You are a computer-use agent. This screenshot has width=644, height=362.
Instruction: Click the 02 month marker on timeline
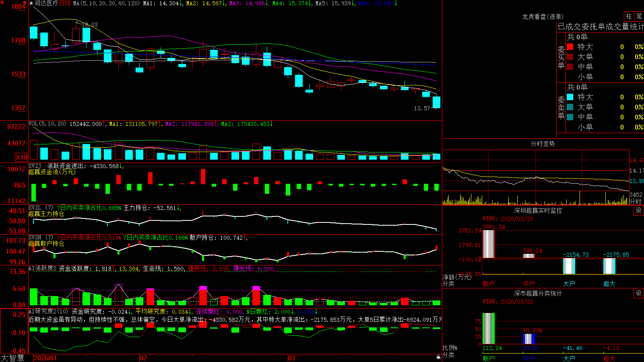[x=143, y=358]
